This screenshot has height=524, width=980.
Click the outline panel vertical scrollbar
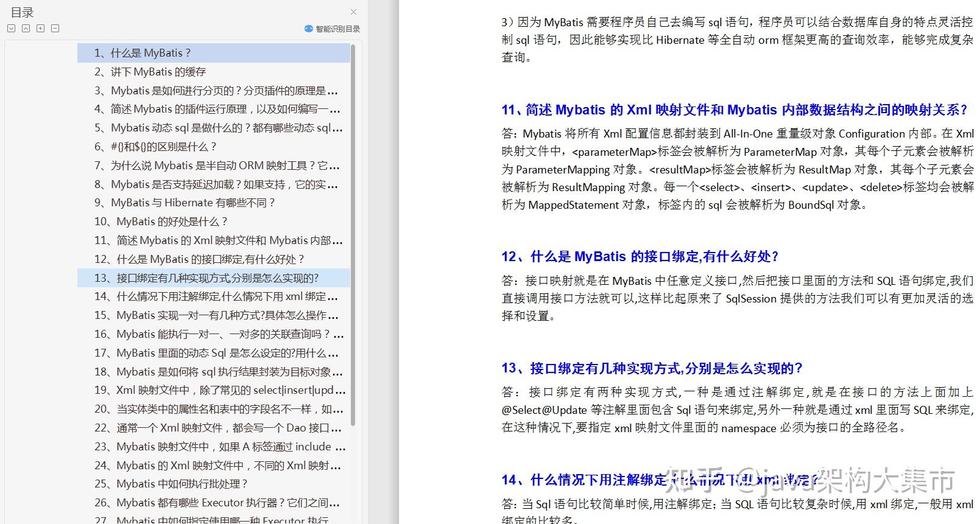(354, 234)
